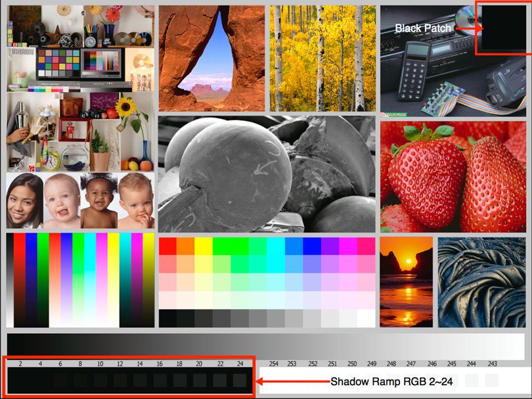
Task: Select the shadow ramp label "22"
Action: click(x=220, y=364)
